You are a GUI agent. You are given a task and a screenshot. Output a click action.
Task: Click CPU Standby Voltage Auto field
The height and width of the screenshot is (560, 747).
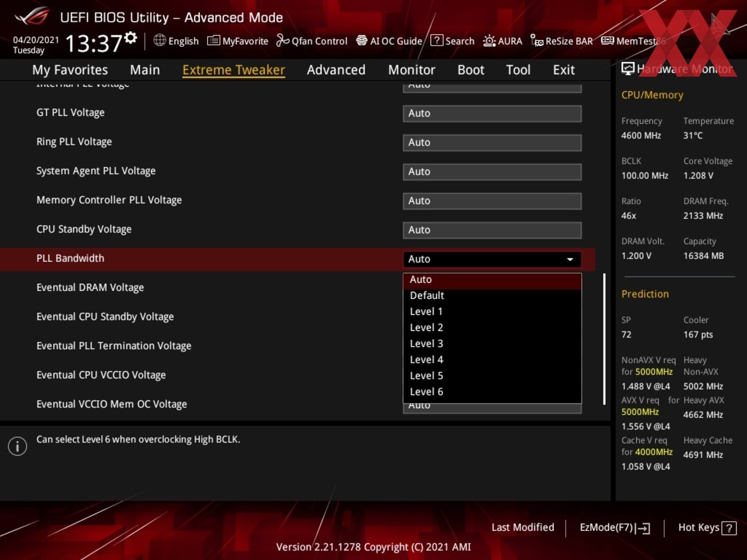coord(492,230)
